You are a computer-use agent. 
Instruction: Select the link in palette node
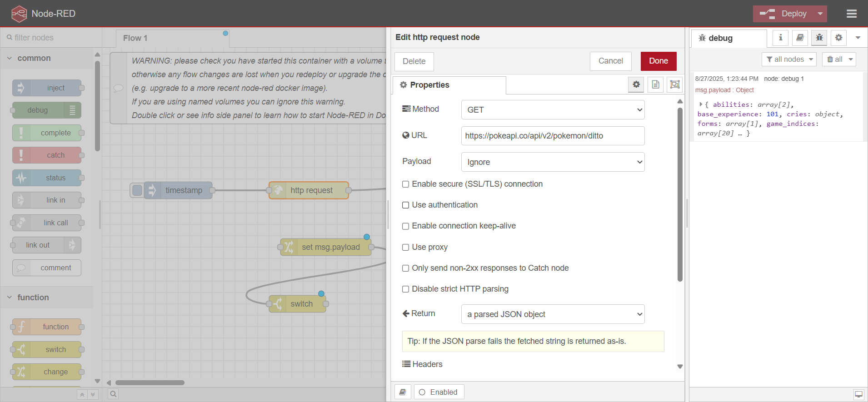(x=47, y=200)
